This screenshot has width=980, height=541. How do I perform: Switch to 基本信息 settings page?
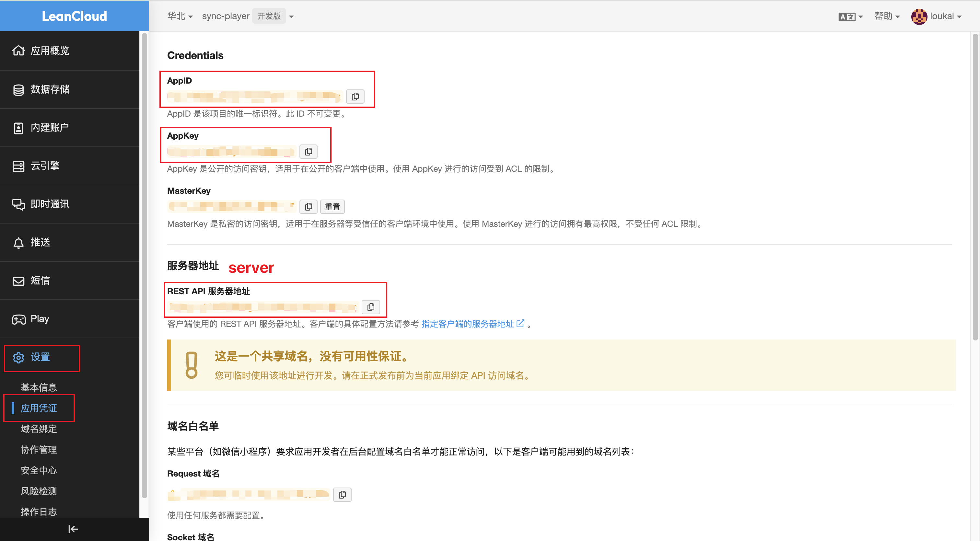tap(39, 387)
